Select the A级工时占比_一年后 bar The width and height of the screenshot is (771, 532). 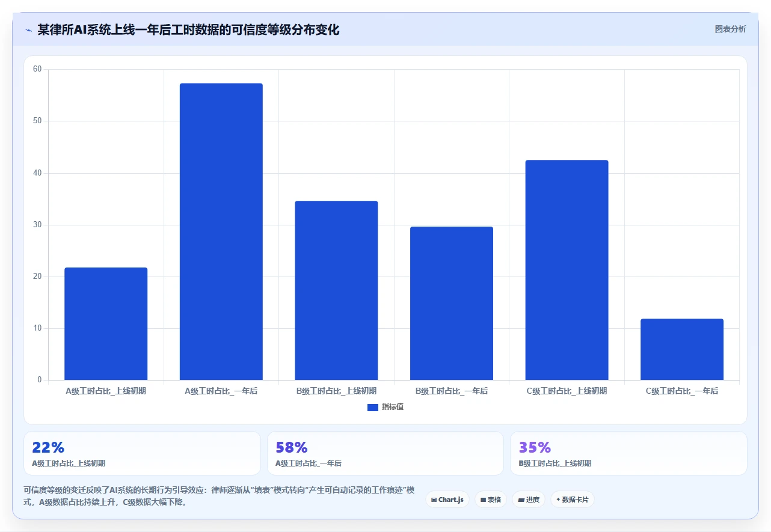click(221, 231)
